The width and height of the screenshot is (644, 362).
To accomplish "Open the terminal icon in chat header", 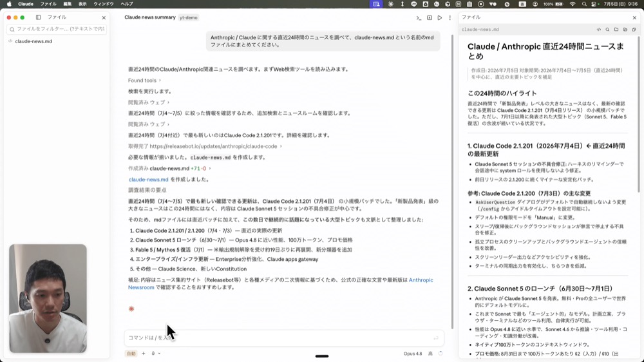I will coord(419,17).
